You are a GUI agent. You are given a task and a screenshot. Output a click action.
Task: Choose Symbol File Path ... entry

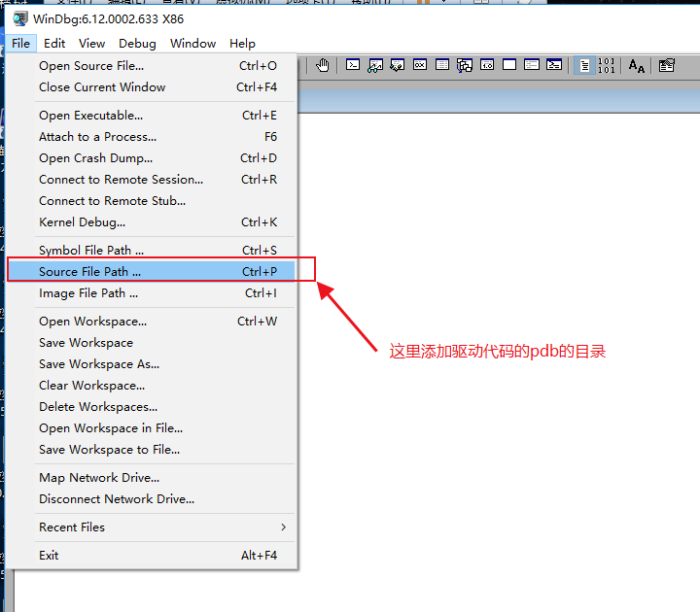pyautogui.click(x=152, y=251)
